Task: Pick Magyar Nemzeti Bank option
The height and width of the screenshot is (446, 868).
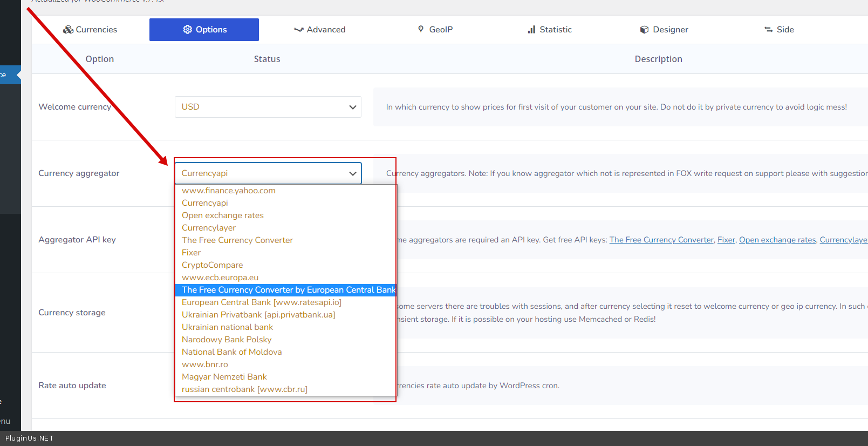Action: click(x=224, y=377)
